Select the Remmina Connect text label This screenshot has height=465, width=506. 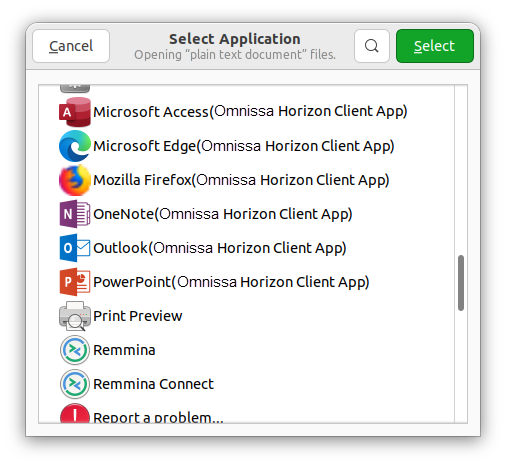tap(153, 384)
